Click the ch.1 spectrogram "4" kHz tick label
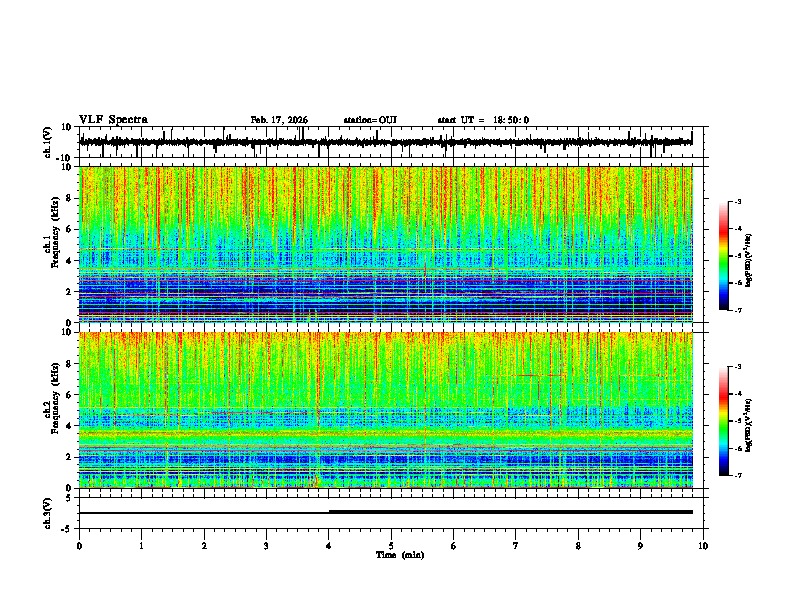792x612 pixels. tap(70, 261)
